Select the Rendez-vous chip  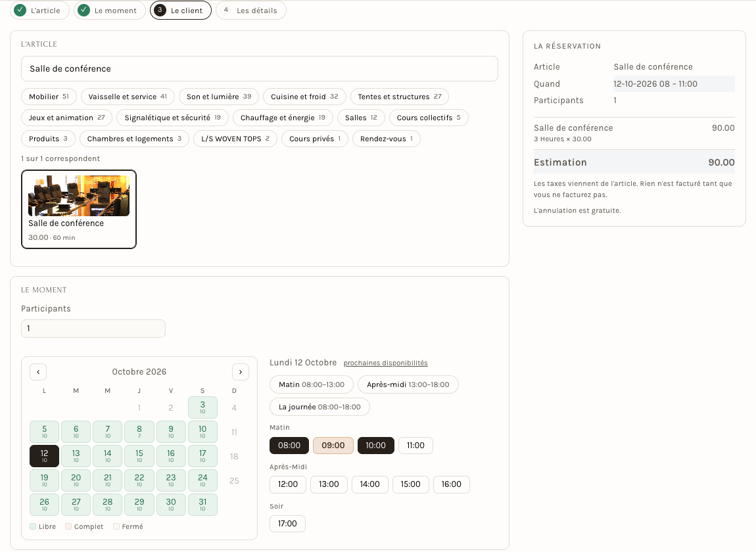pyautogui.click(x=386, y=139)
